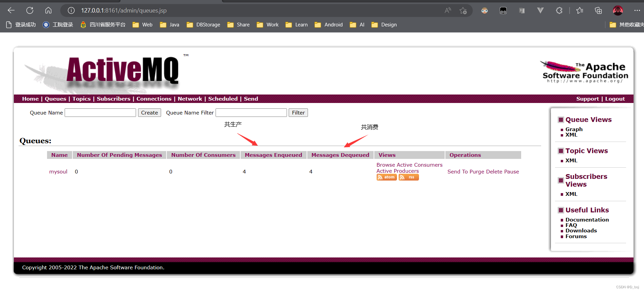The image size is (644, 292).
Task: Open the Java bookmarks folder
Action: [170, 25]
